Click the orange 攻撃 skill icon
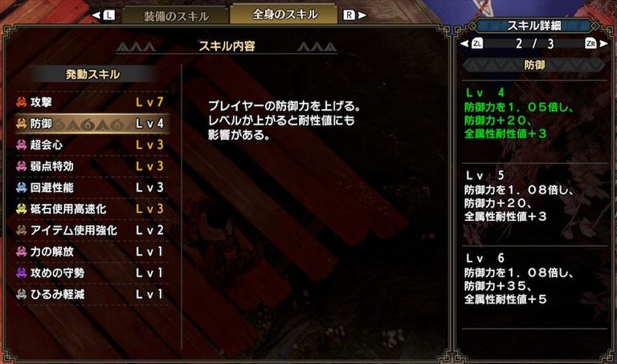The width and height of the screenshot is (617, 364). click(21, 102)
